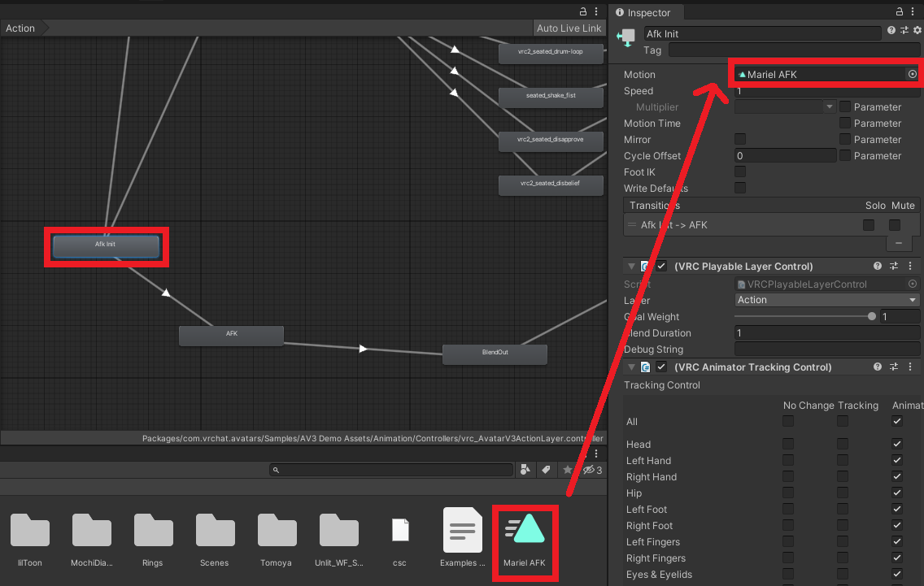Collapse the VRC Playable Layer Control component
Image resolution: width=924 pixels, height=586 pixels.
pyautogui.click(x=630, y=266)
